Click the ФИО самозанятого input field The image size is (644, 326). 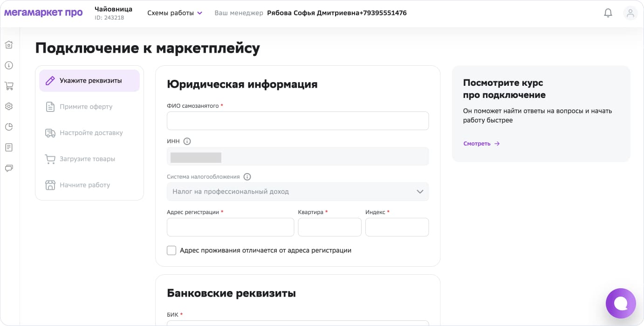[298, 121]
